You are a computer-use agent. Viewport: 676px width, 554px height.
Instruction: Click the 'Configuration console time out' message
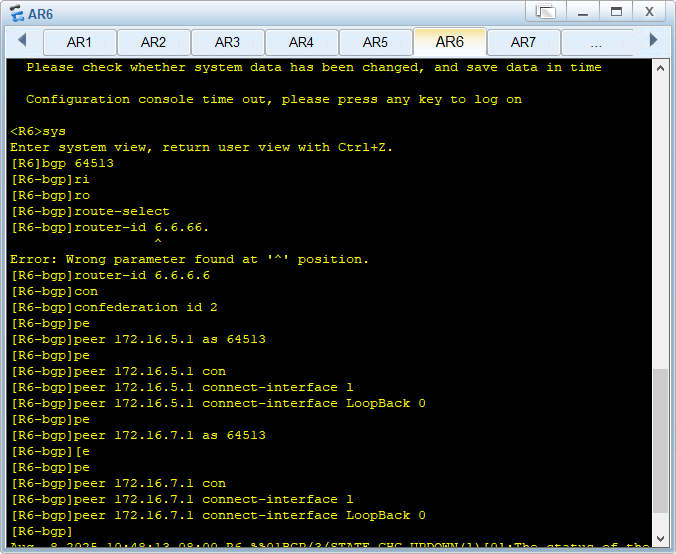coord(274,99)
